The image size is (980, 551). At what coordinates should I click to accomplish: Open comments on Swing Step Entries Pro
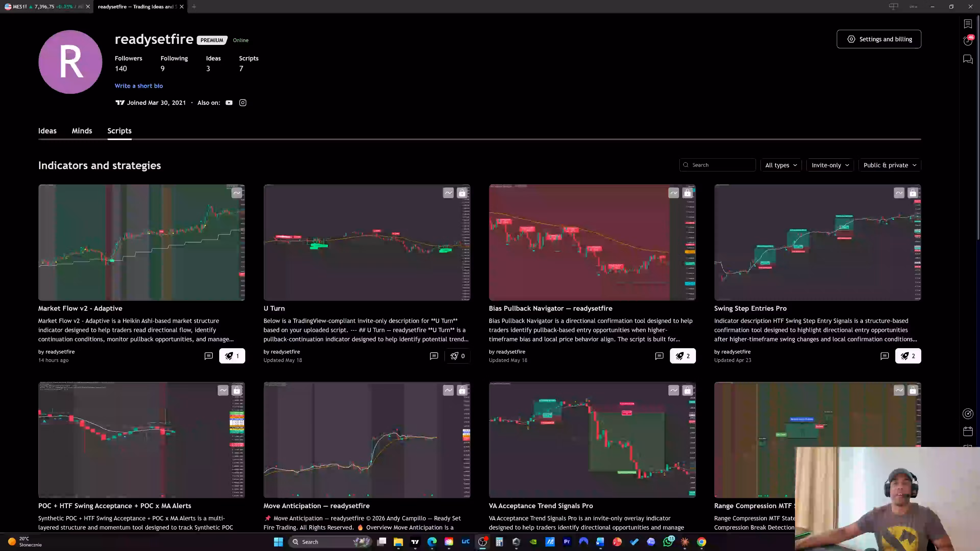[884, 356]
